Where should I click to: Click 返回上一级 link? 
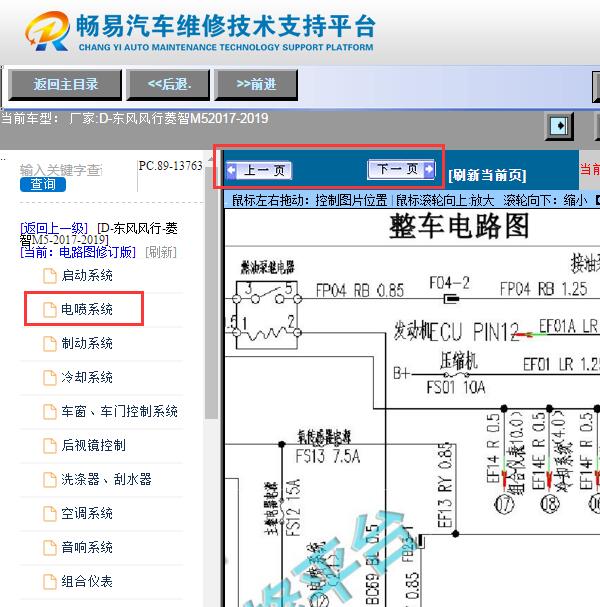coord(54,228)
